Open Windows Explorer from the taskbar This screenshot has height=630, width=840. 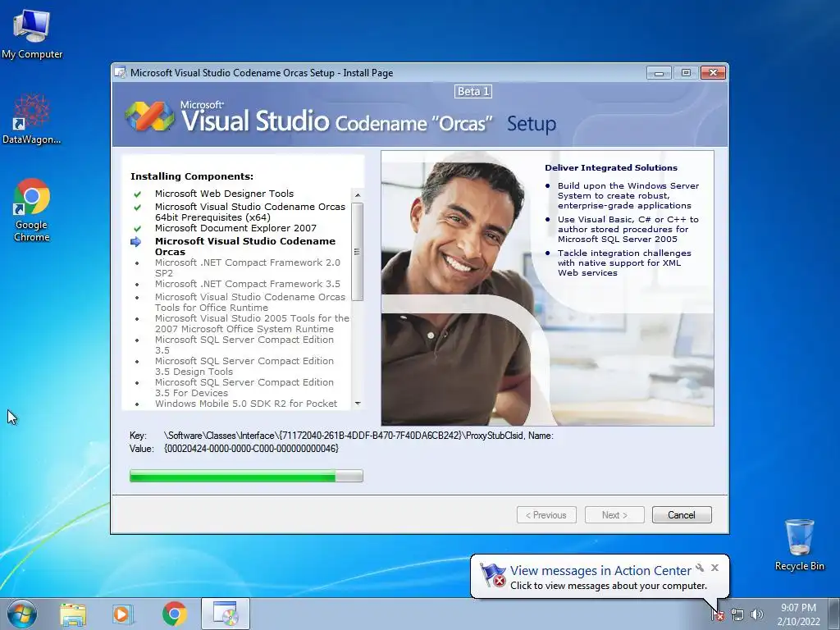(73, 614)
